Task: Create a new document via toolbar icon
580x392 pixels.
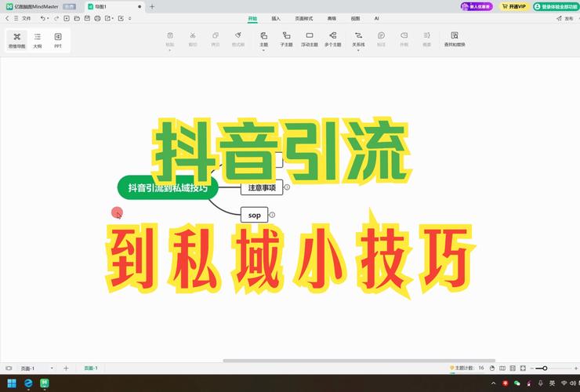Action: point(67,18)
